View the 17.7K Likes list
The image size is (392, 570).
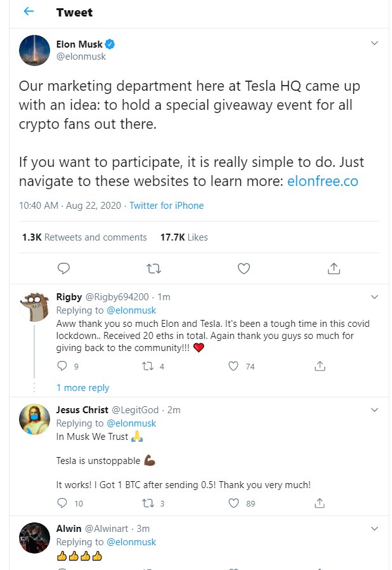coord(184,237)
